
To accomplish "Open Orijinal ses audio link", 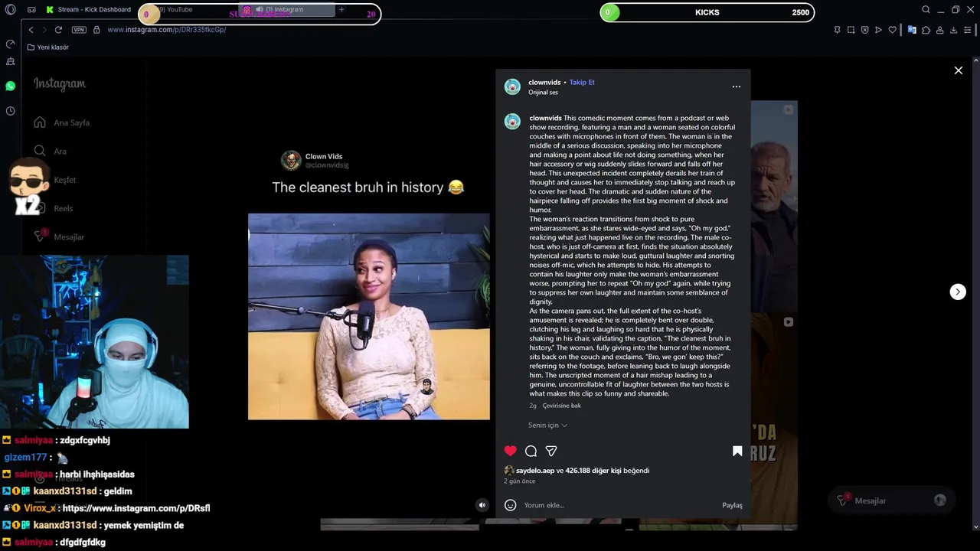I will pos(543,93).
